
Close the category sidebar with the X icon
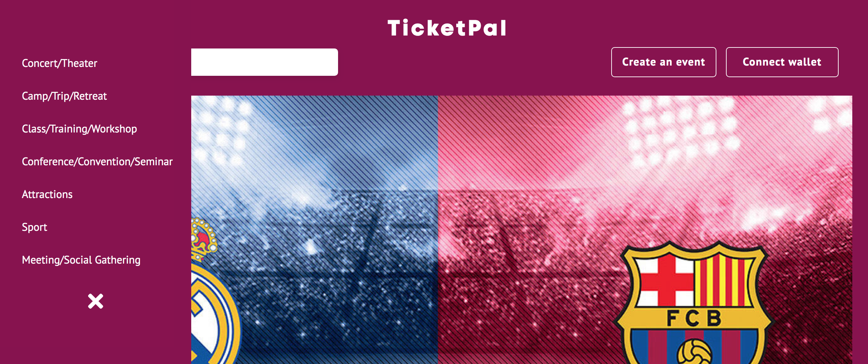pos(96,301)
